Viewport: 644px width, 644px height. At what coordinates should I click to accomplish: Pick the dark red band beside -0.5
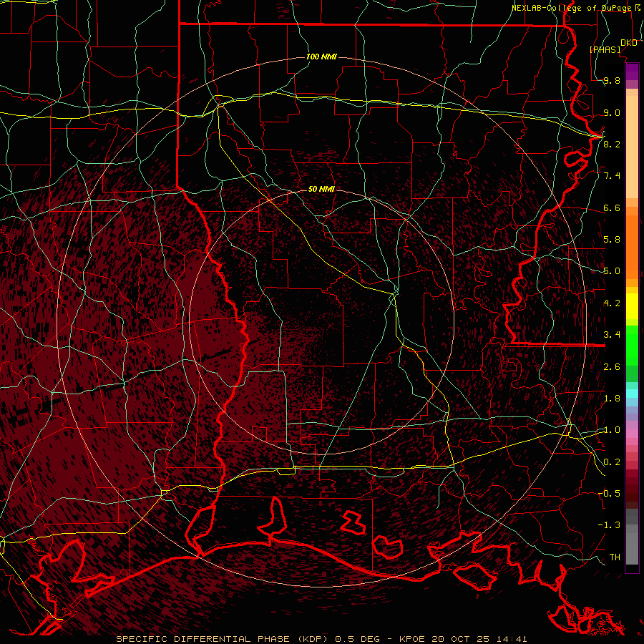(x=632, y=493)
